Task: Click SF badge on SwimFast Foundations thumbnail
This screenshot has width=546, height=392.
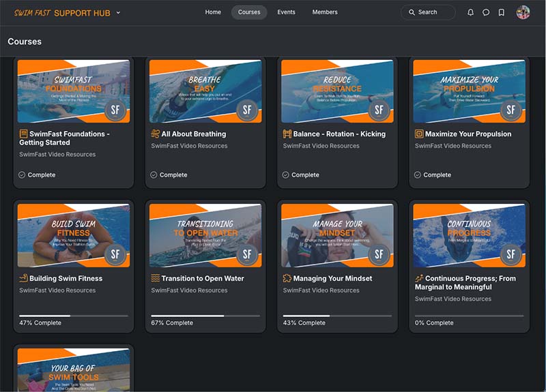Action: (x=115, y=110)
